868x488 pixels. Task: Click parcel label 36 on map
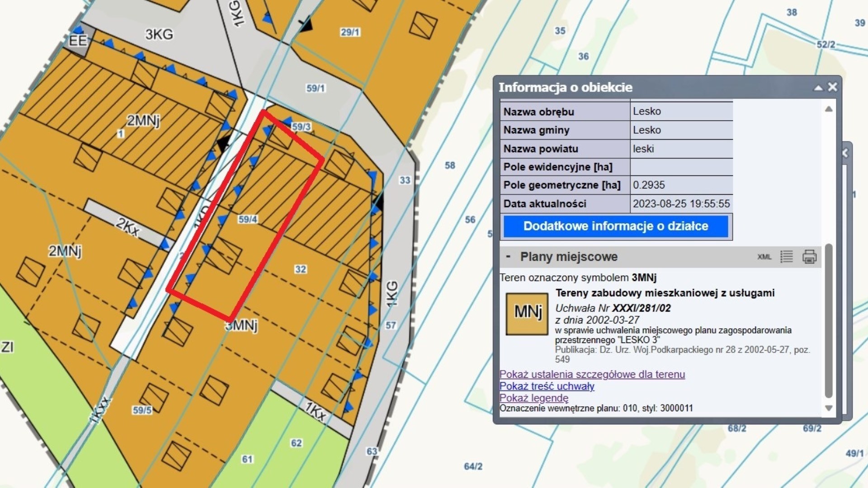(x=584, y=56)
